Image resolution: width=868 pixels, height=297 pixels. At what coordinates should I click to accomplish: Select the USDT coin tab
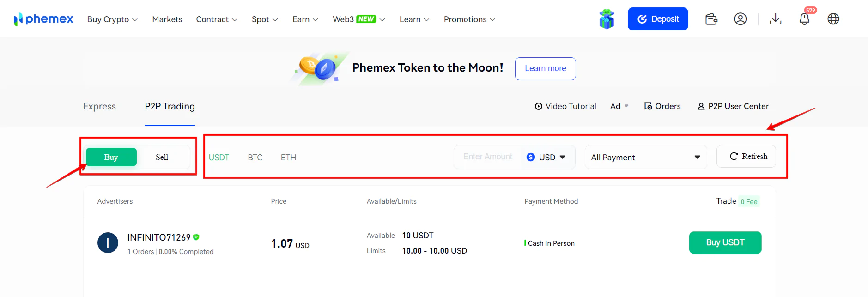(x=219, y=158)
